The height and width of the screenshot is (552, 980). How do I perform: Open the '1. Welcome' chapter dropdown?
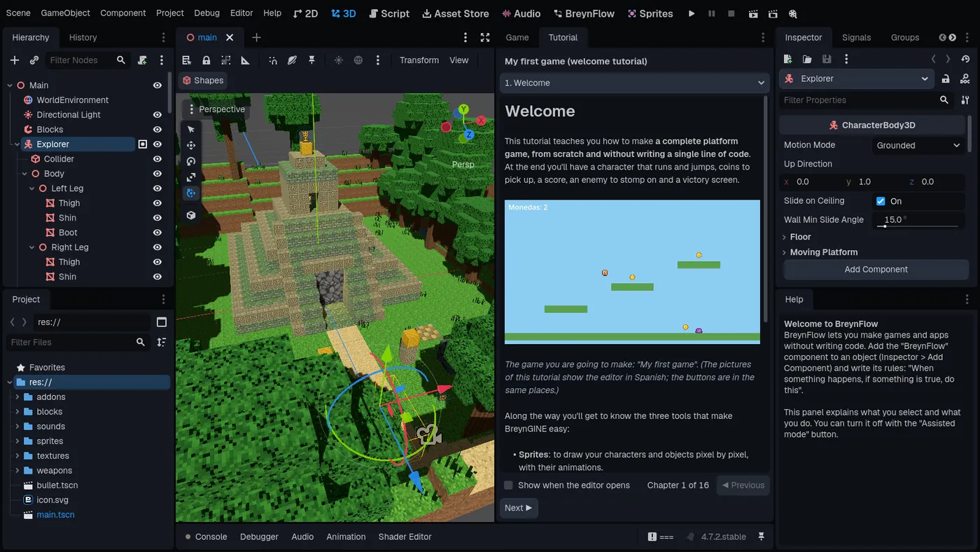[x=635, y=83]
